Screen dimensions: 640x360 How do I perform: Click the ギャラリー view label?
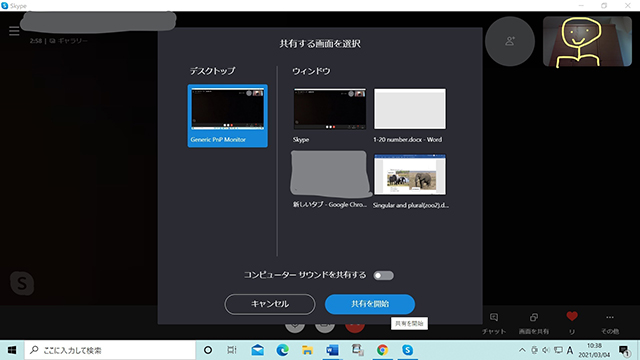click(72, 41)
